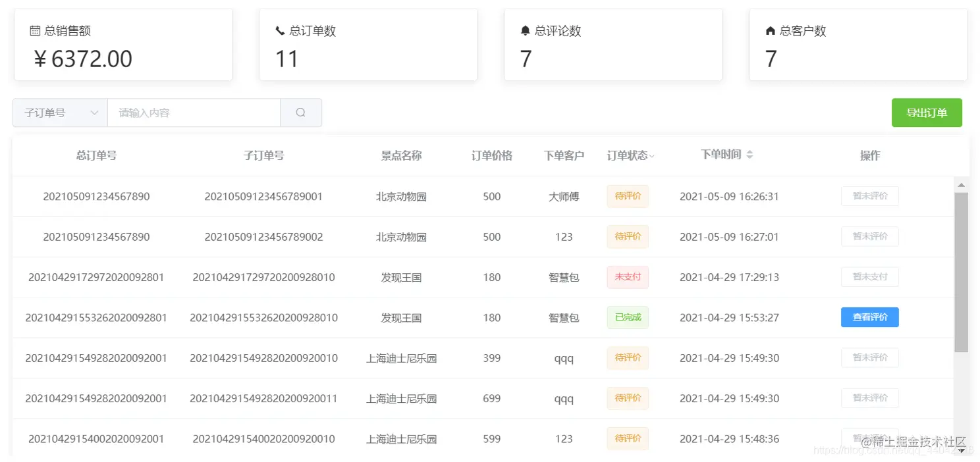Click the calendar icon beside 总销售额
This screenshot has height=462, width=980.
(x=36, y=31)
